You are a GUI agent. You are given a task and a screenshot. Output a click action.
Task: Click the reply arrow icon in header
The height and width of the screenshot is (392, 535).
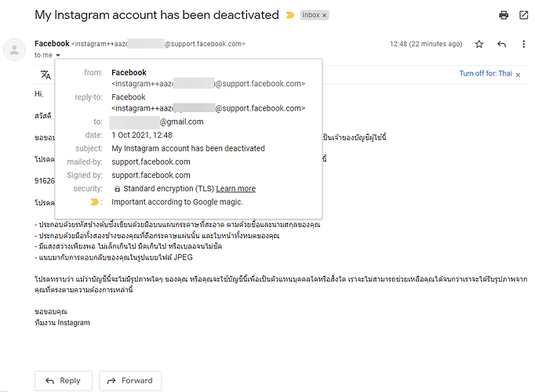(501, 44)
